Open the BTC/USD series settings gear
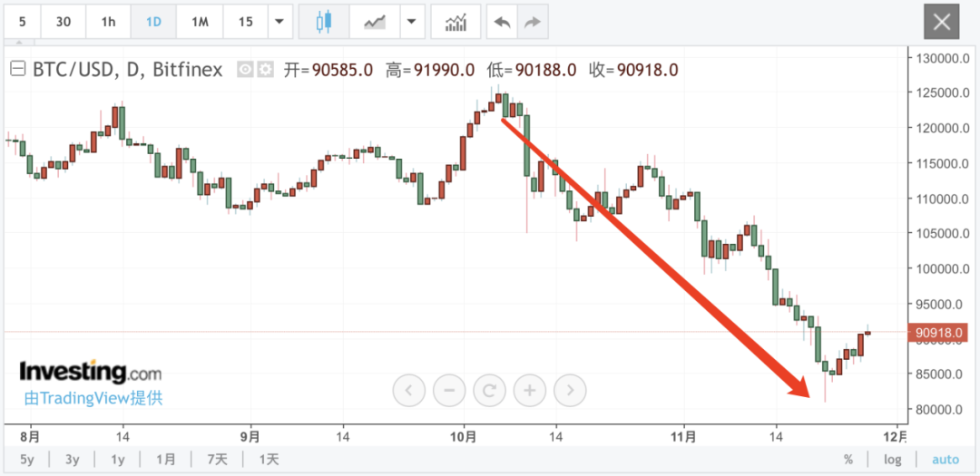Screen dimensions: 980x476 (x=265, y=70)
